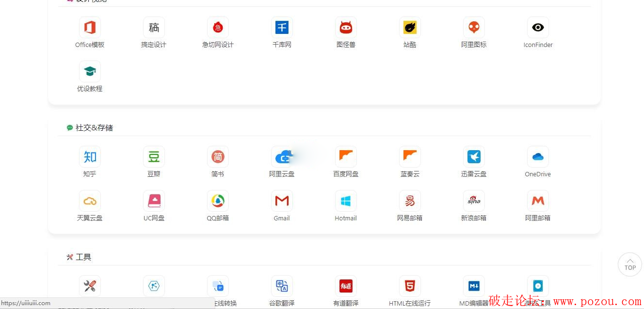This screenshot has width=644, height=309.
Task: Click the 百度网盘 text label
Action: (346, 174)
